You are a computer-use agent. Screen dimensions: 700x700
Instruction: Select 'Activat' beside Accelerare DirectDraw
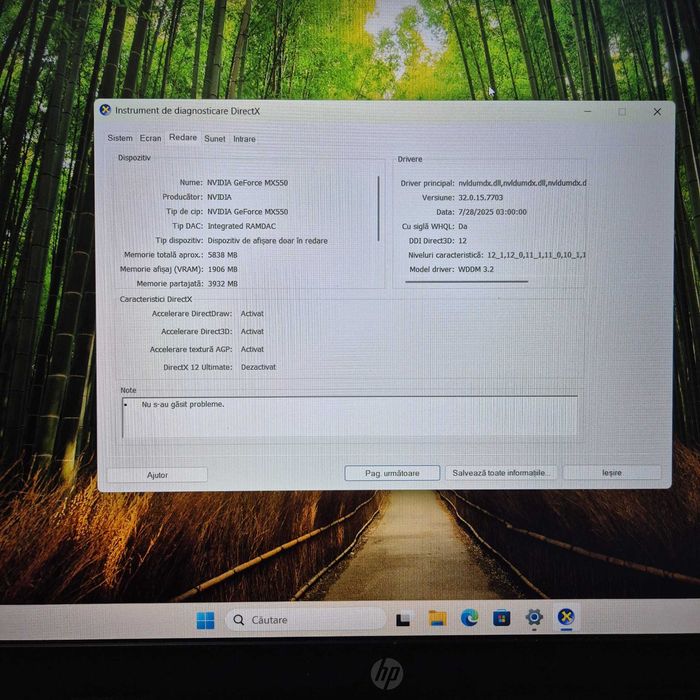[x=252, y=313]
